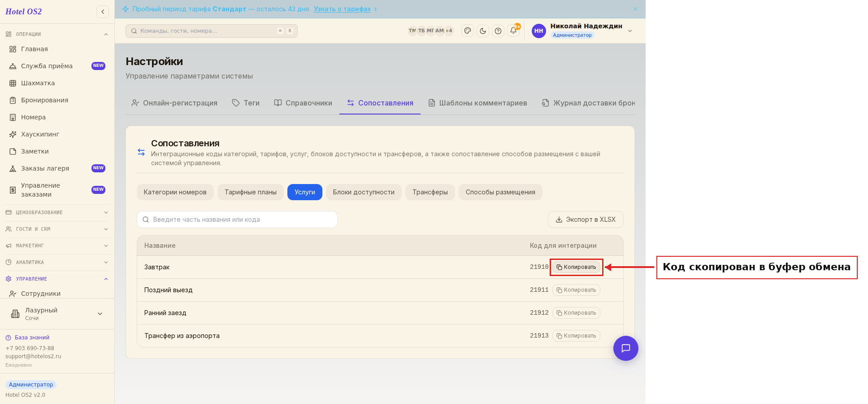The width and height of the screenshot is (868, 404).
Task: Click the Бронирования clipboard icon
Action: tap(13, 100)
